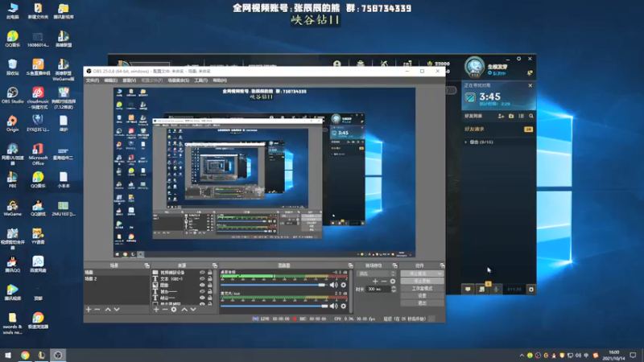This screenshot has width=644, height=362.
Task: Move the selected source up in the Sources list
Action: (x=184, y=310)
